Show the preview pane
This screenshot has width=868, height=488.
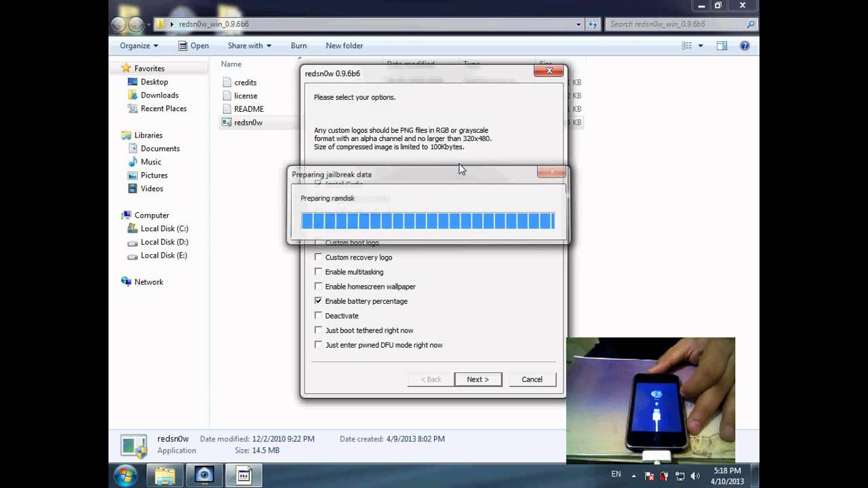[x=722, y=46]
